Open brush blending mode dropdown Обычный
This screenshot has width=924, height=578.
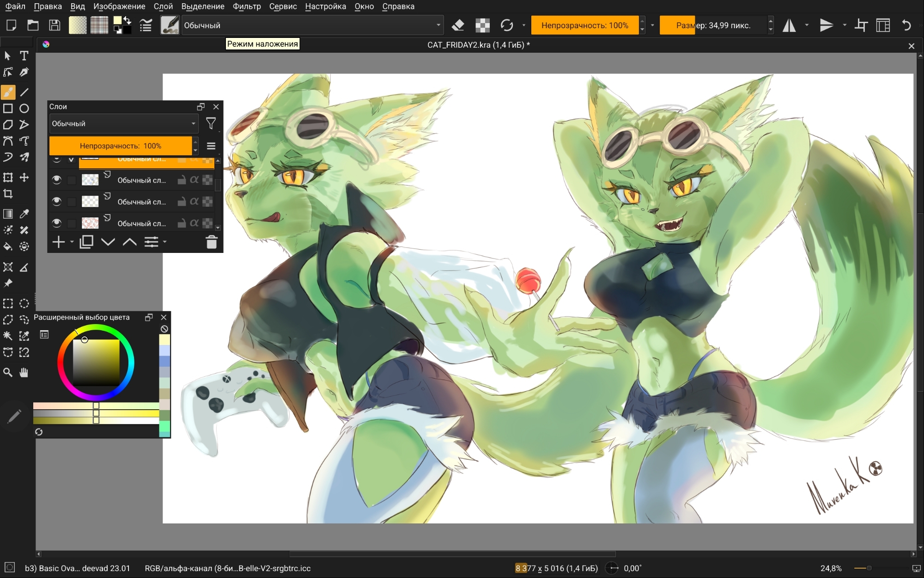coord(312,25)
